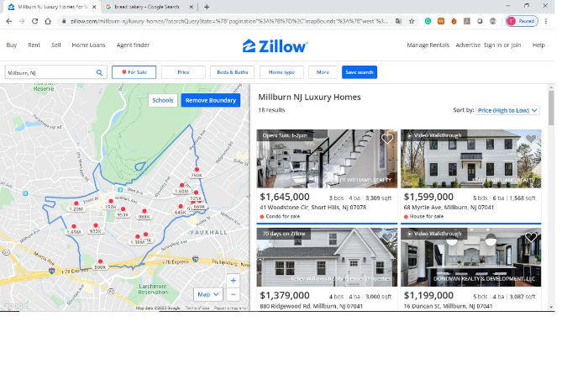Open the $1,645,000 Woodstone Cir listing photo
This screenshot has height=380, width=588.
pos(327,159)
